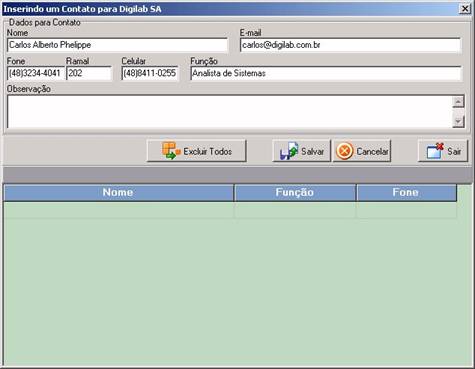Screen dimensions: 475x369
Task: Click inside the Observação text area
Action: click(230, 112)
